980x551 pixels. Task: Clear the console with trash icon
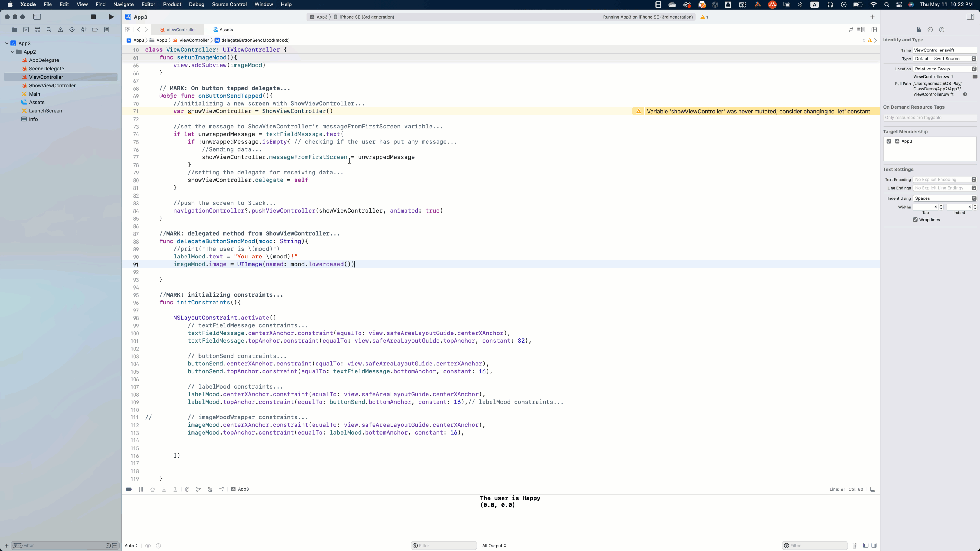coord(855,546)
